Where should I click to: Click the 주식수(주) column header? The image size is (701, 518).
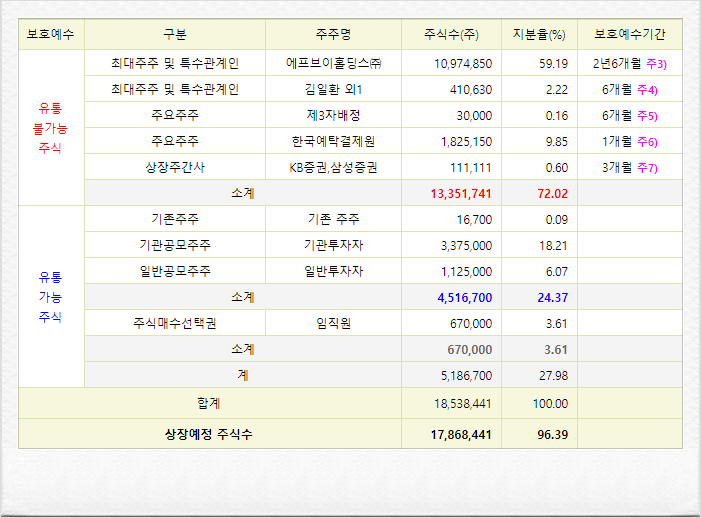(x=451, y=34)
